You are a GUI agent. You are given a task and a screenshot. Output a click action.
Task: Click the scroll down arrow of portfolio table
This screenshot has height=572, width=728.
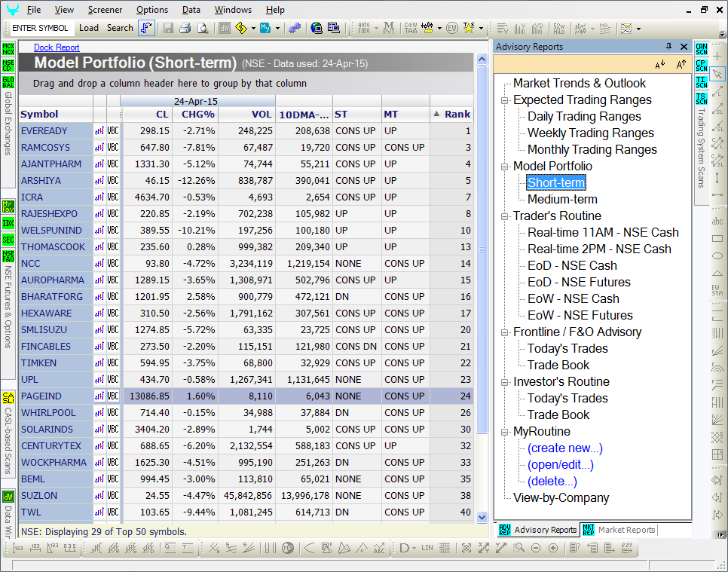[482, 517]
